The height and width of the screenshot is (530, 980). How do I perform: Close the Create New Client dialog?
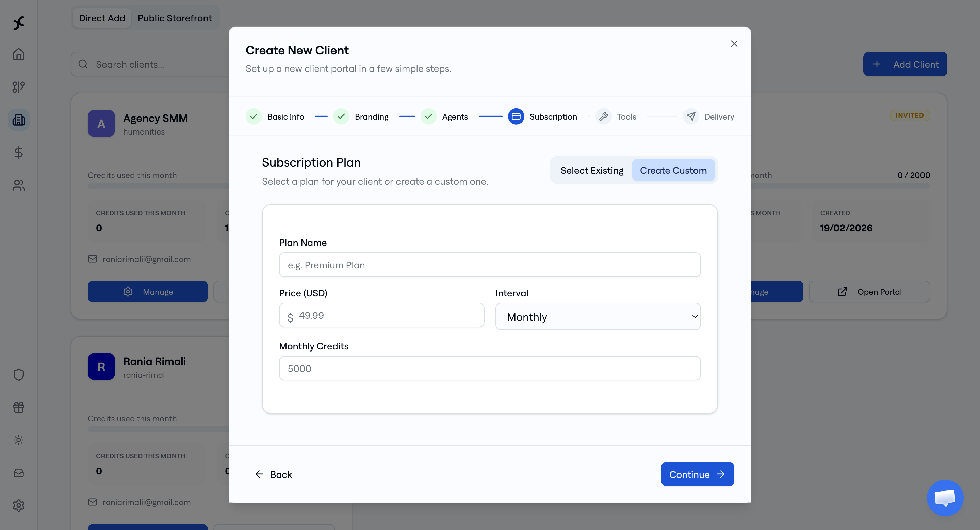point(734,44)
